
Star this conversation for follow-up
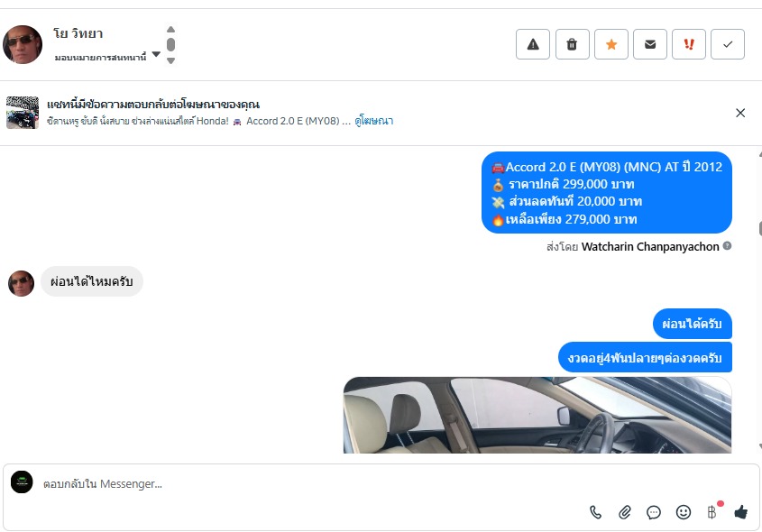tap(611, 44)
